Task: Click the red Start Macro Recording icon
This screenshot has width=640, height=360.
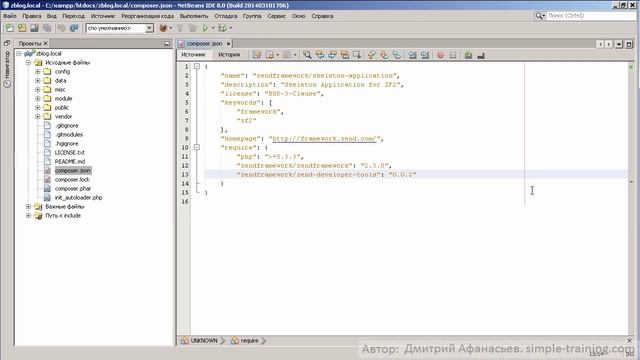Action: click(x=440, y=55)
